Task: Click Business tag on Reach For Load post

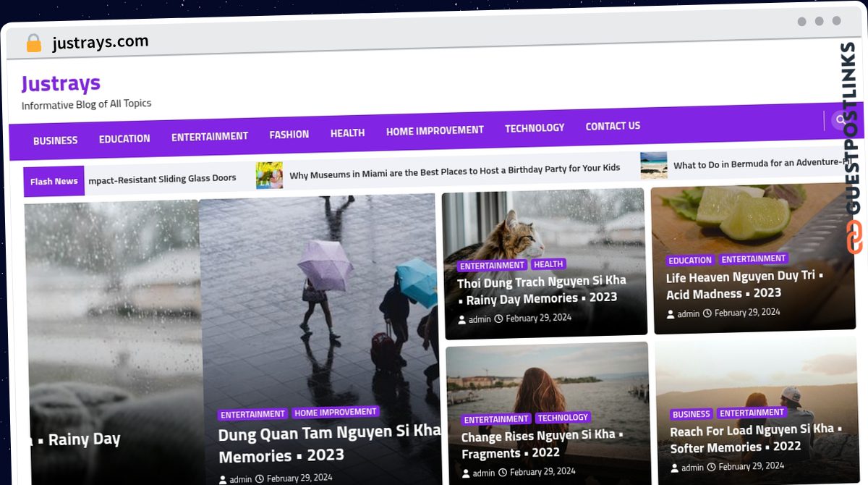Action: [691, 415]
